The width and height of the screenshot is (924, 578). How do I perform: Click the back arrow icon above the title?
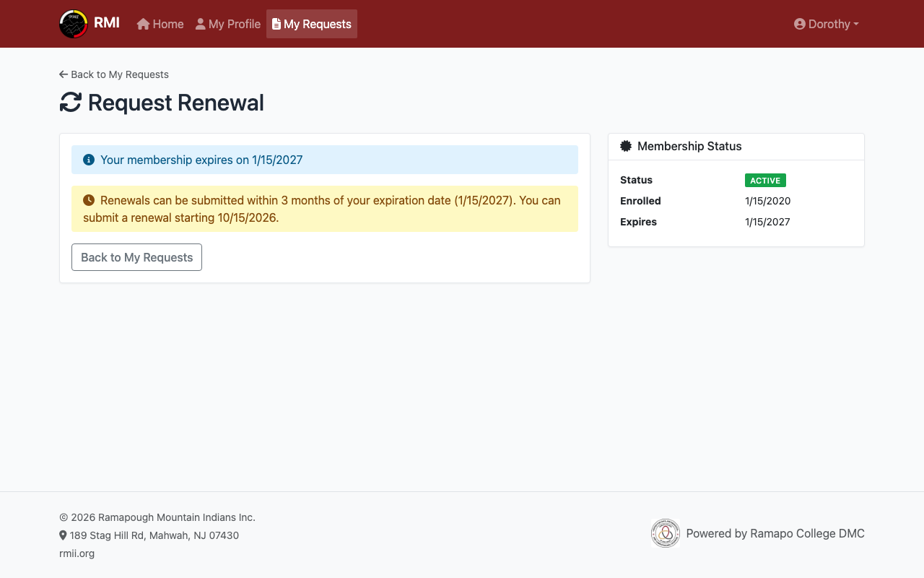tap(62, 74)
